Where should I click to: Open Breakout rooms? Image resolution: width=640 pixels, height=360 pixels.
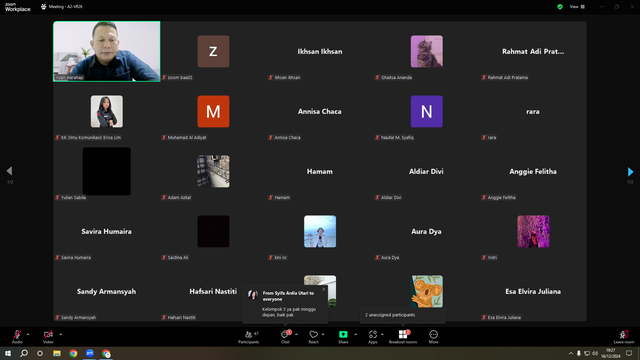[403, 337]
